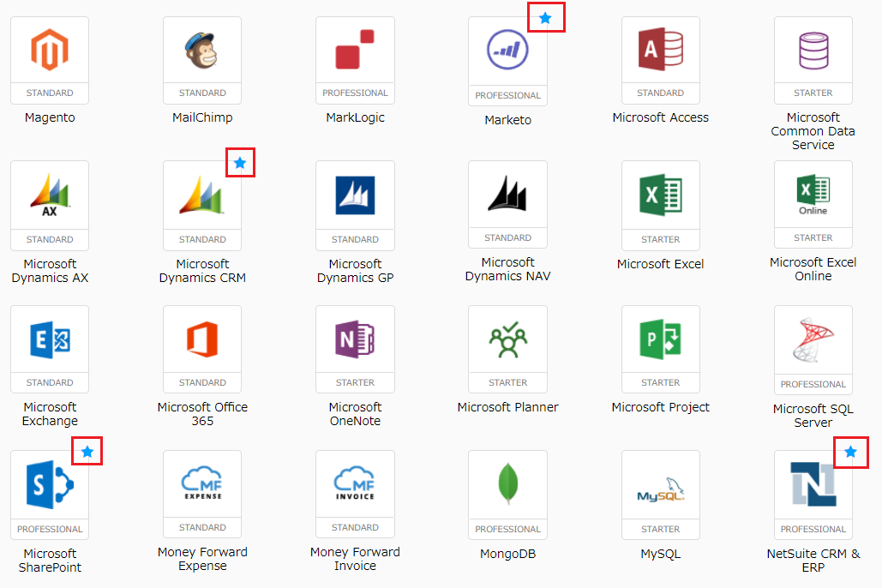Open the MySQL dolphin icon

660,490
